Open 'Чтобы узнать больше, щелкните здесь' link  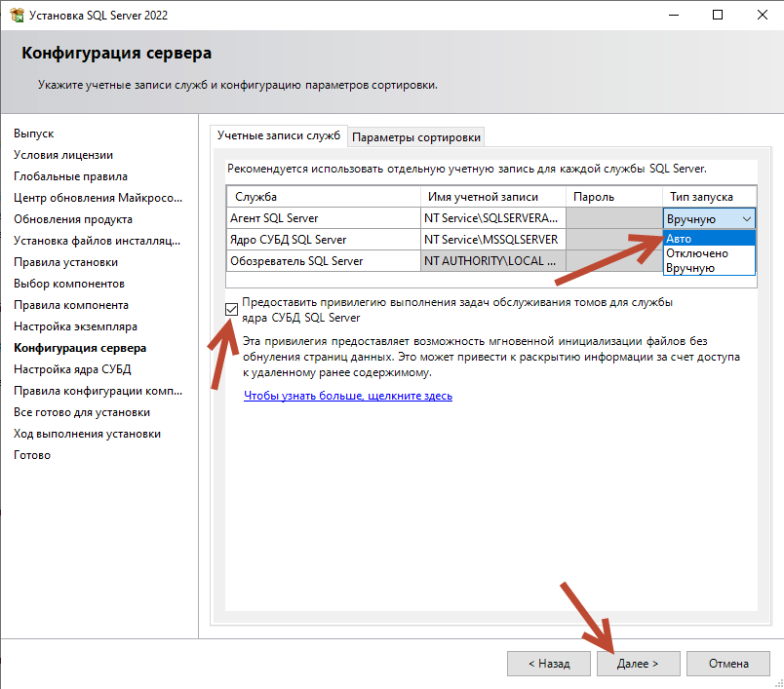(347, 396)
